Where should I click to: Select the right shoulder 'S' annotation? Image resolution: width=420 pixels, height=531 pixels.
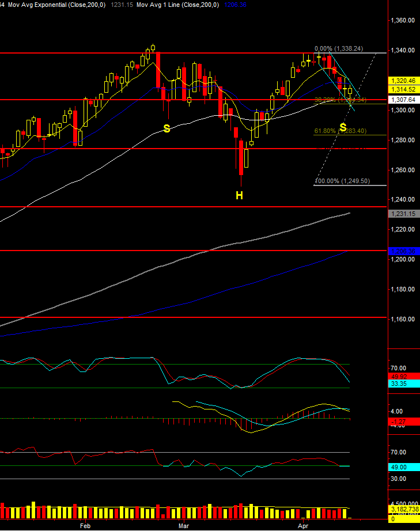[343, 127]
